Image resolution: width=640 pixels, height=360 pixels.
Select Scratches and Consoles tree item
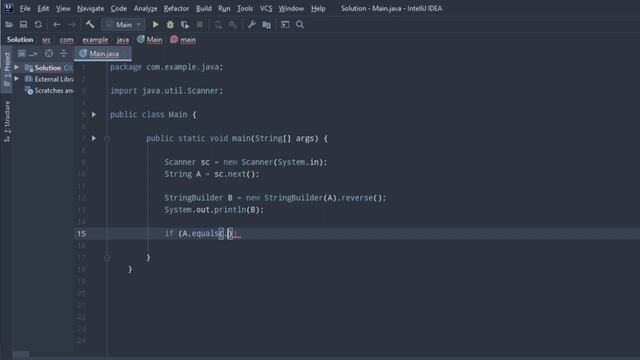49,91
